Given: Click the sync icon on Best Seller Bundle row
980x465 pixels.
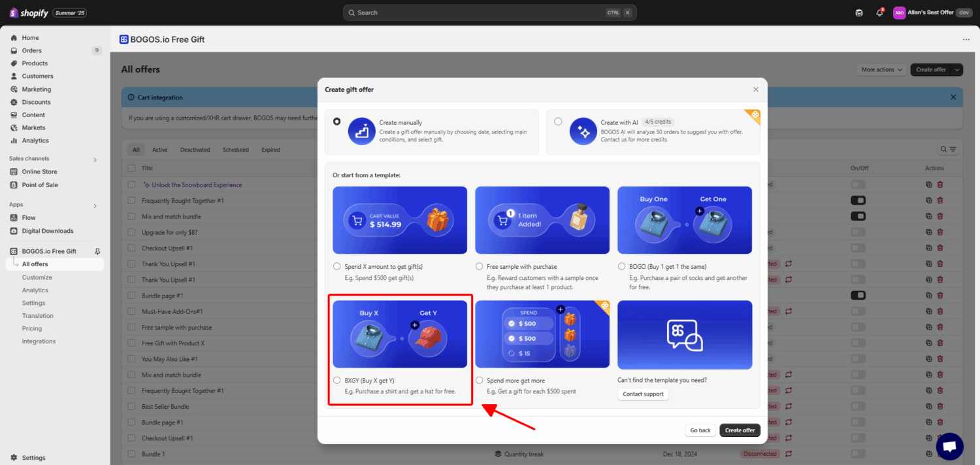Looking at the screenshot, I should click(789, 407).
